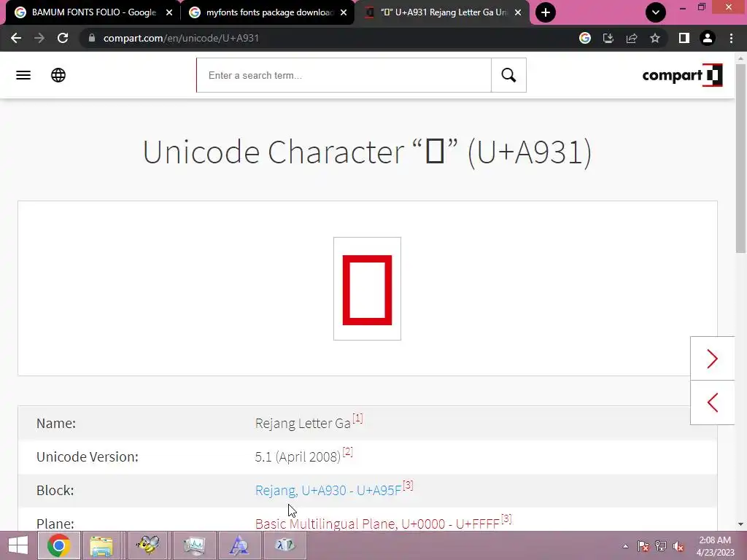This screenshot has width=747, height=560.
Task: Switch to BAMUM FONTS FOLIO tab
Action: tap(93, 12)
